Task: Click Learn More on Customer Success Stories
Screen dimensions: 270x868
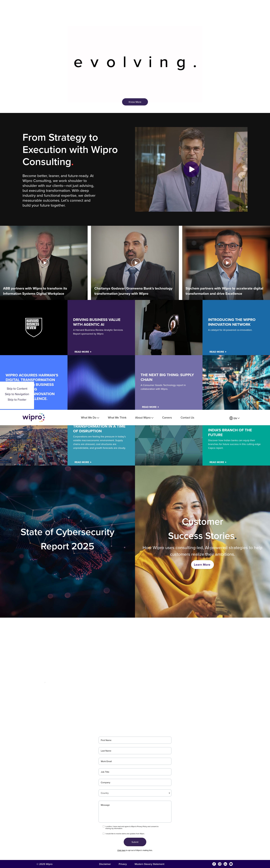Action: pyautogui.click(x=202, y=564)
